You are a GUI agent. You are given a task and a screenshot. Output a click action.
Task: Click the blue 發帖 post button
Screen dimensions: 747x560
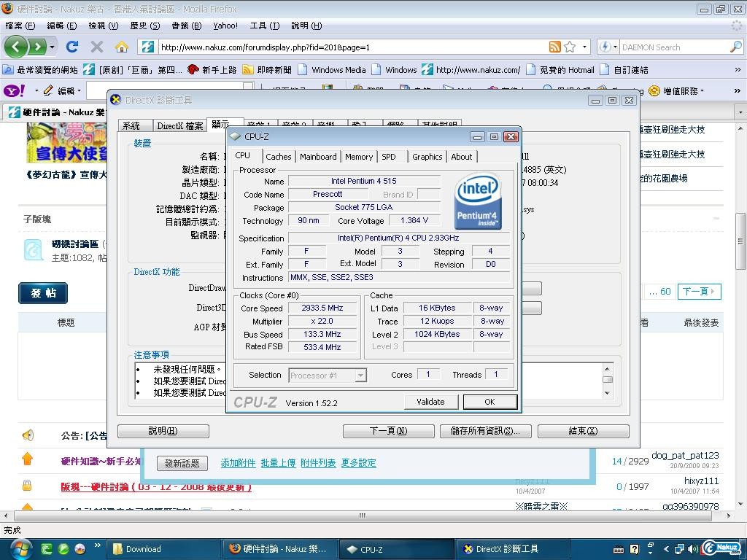click(43, 293)
